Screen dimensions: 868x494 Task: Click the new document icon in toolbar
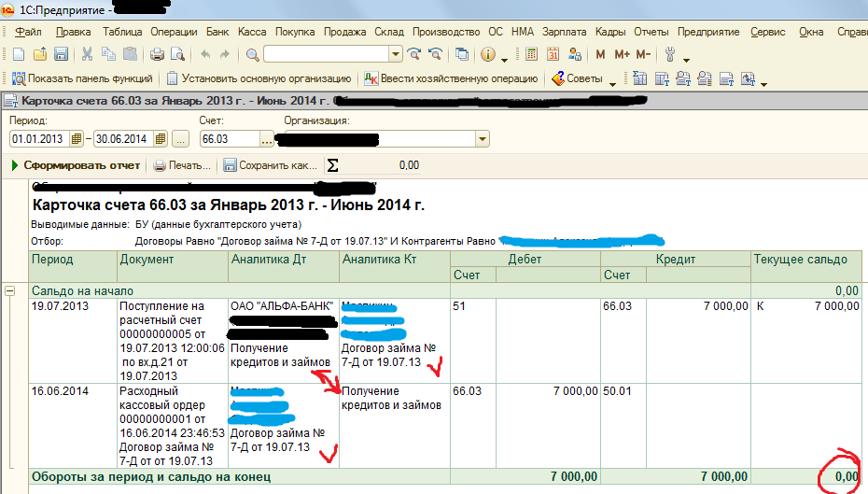18,54
